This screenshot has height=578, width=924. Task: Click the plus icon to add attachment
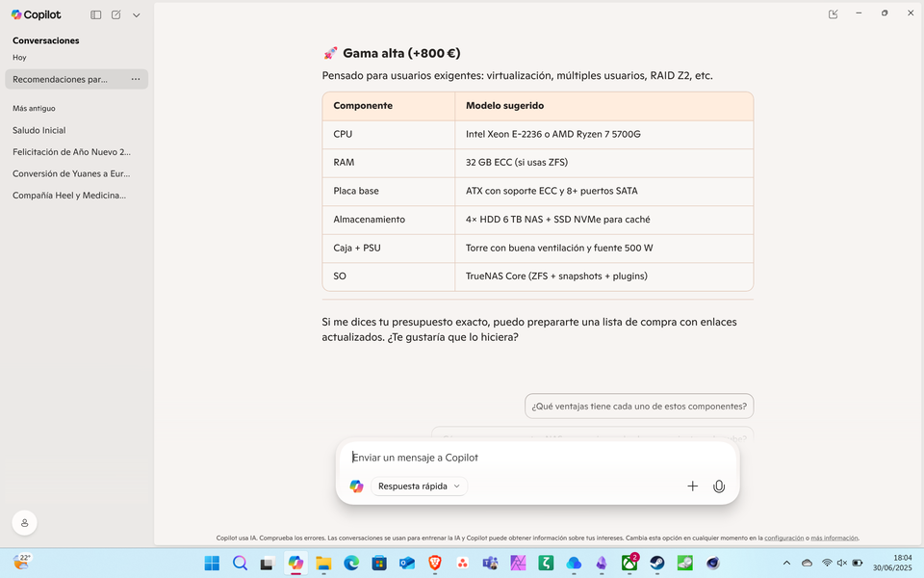tap(692, 486)
